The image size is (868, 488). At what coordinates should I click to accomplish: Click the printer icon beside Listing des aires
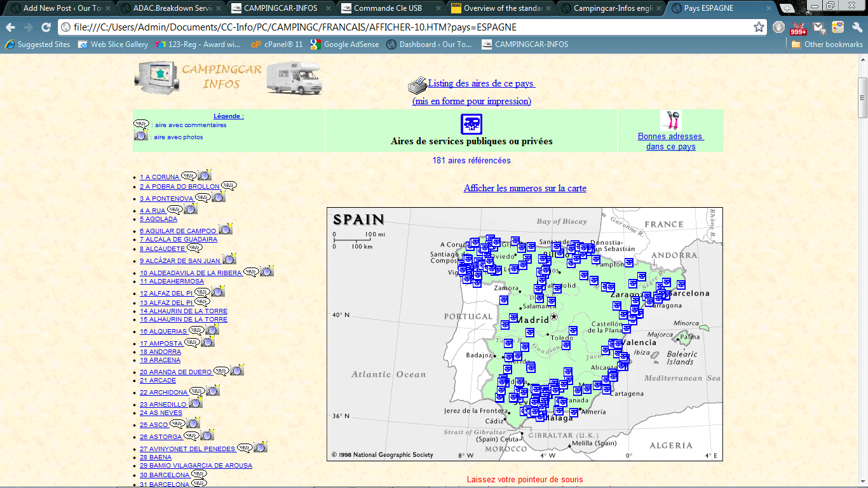[417, 85]
